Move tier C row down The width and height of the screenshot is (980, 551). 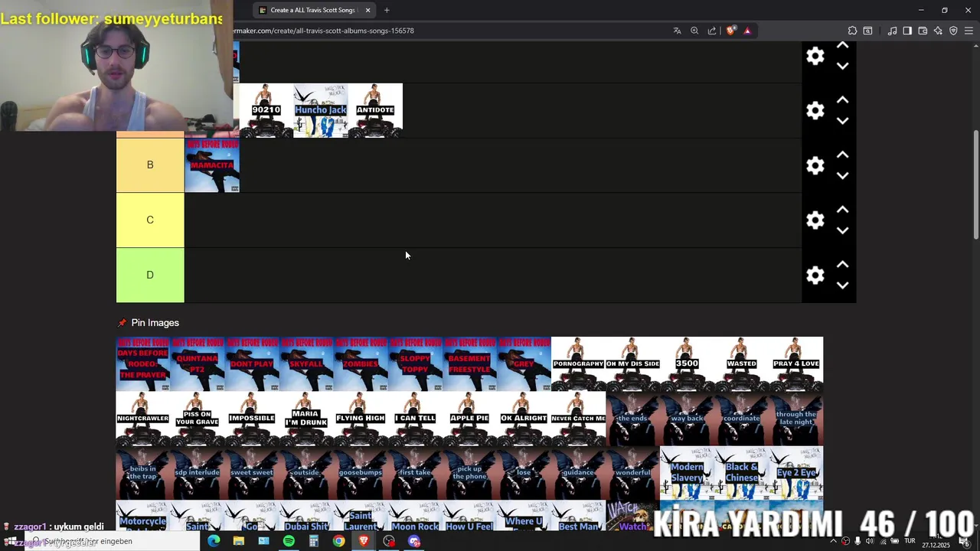(842, 230)
